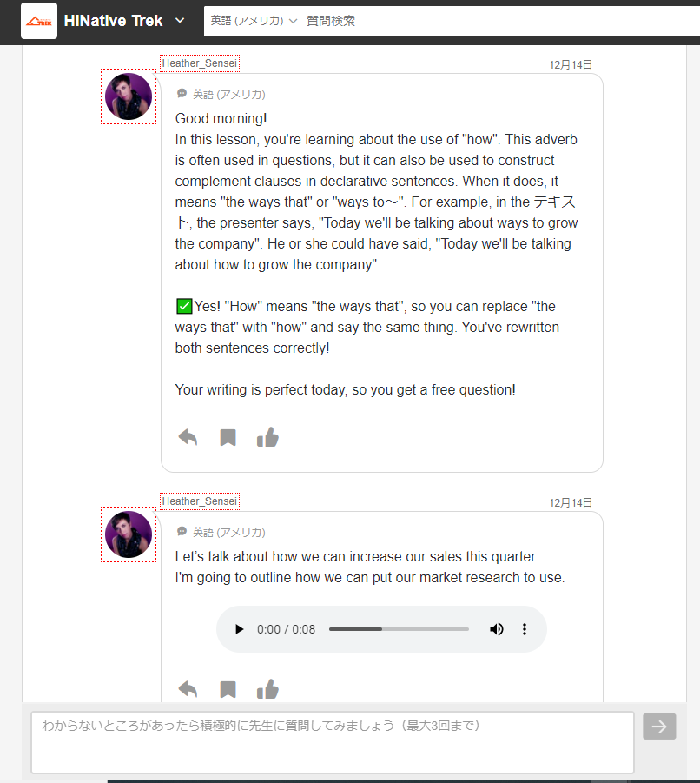Screen dimensions: 700x783
Task: Reply to the second message with audio
Action: pyautogui.click(x=188, y=690)
